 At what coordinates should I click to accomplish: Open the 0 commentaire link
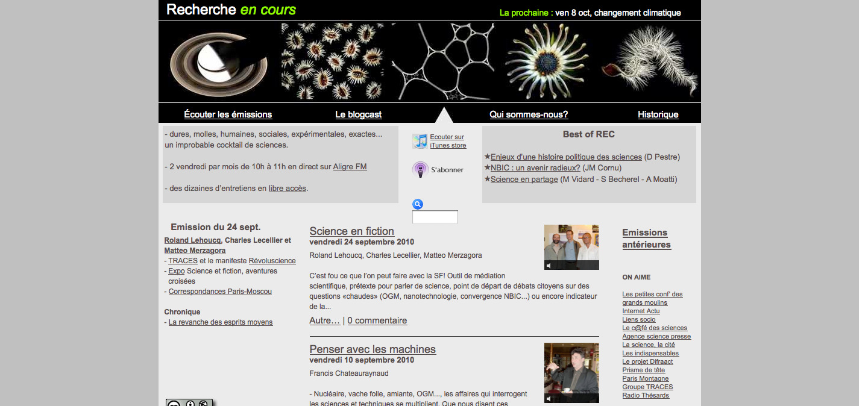point(377,320)
